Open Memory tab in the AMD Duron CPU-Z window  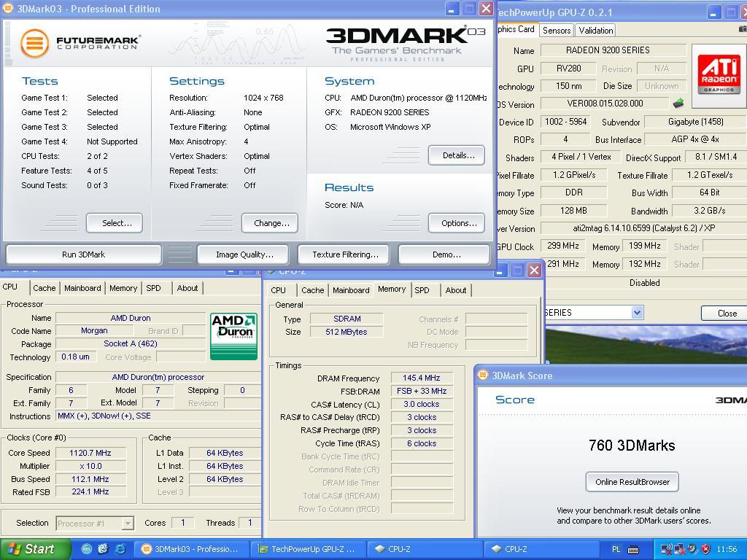(123, 288)
